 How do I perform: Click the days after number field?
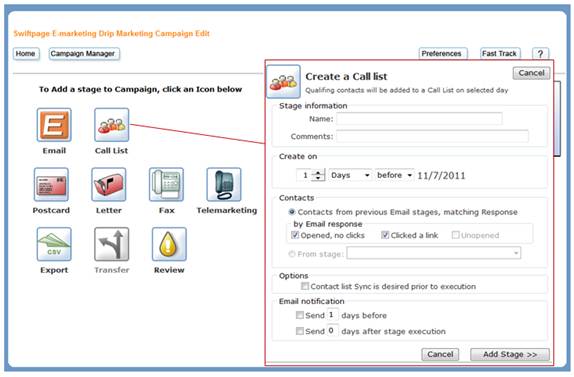tap(332, 331)
